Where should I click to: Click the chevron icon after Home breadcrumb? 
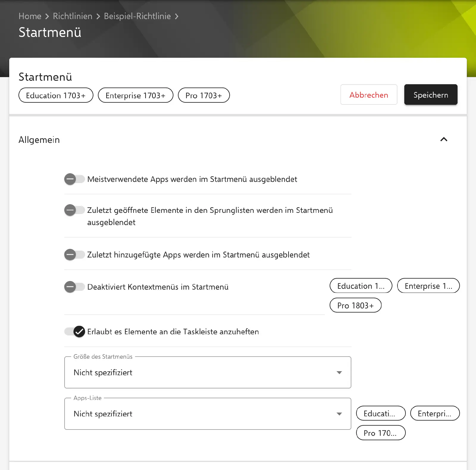(47, 16)
